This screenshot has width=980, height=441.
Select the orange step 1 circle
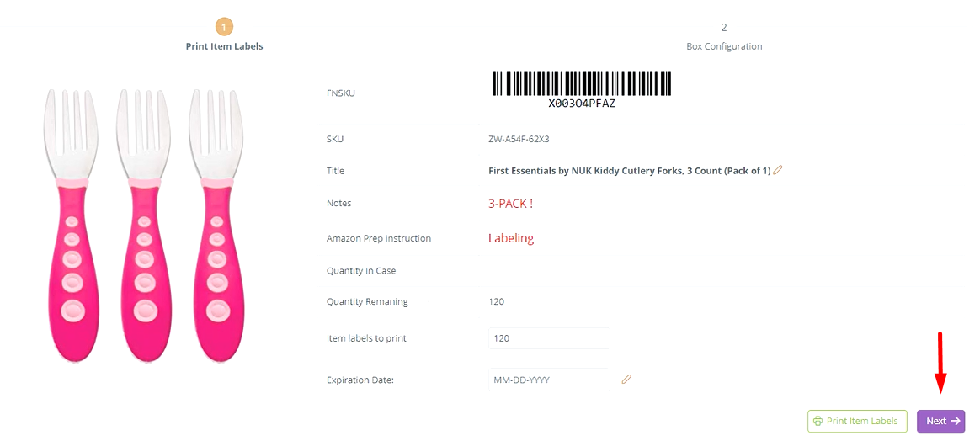[x=224, y=28]
